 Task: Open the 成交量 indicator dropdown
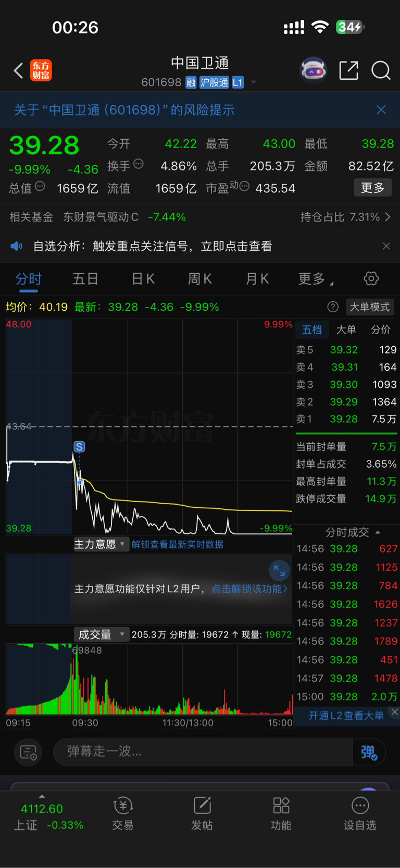(x=101, y=634)
